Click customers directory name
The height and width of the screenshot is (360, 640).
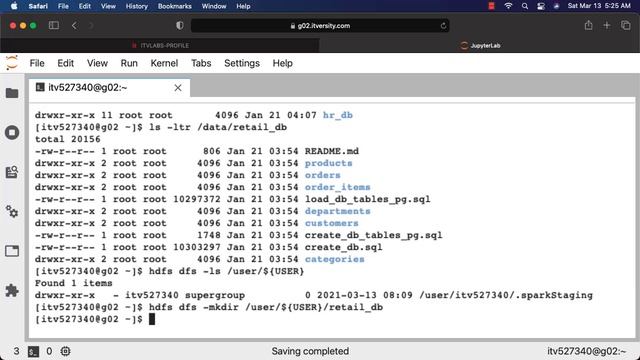click(x=331, y=223)
